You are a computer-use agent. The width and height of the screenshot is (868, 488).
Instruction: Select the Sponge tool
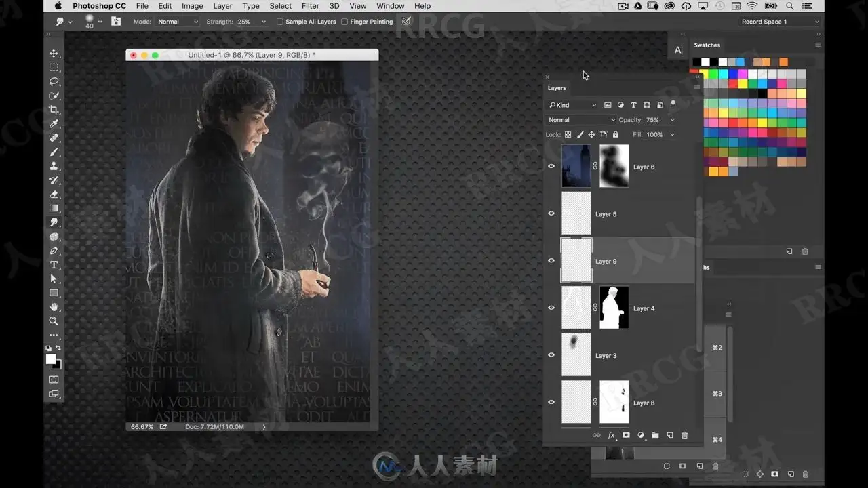(54, 237)
